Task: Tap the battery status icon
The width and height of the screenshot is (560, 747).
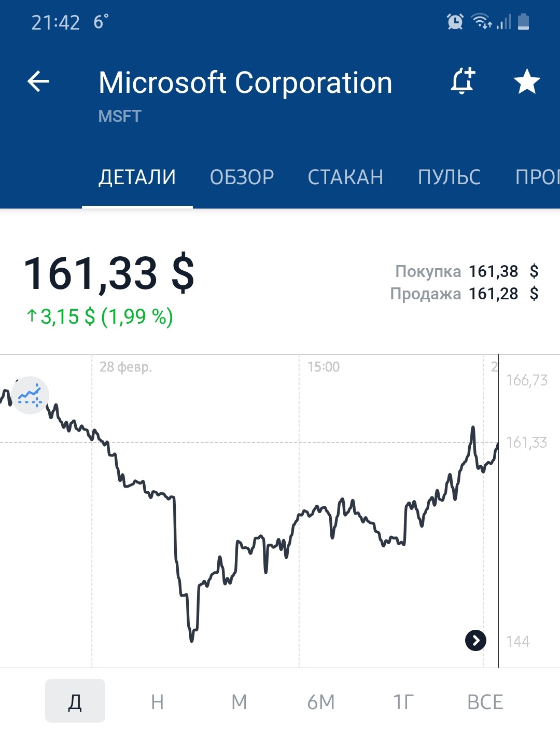Action: tap(524, 22)
